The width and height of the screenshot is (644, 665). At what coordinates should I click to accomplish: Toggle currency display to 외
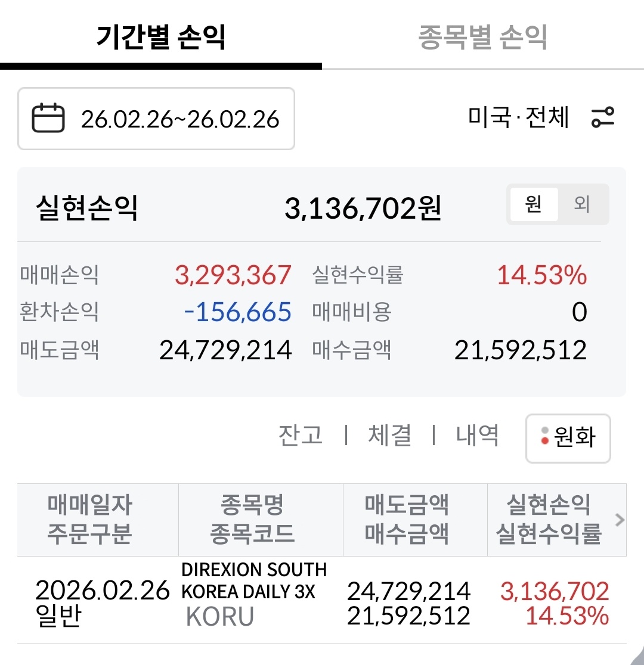point(582,204)
